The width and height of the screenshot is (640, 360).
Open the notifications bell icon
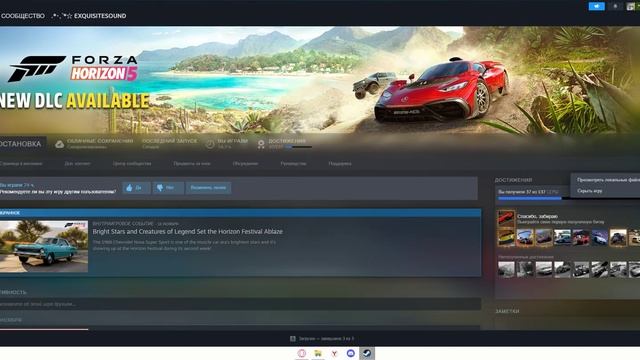click(x=616, y=6)
